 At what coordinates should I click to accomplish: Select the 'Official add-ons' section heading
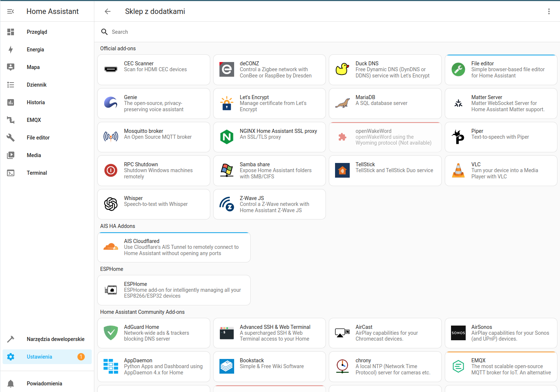[x=118, y=48]
